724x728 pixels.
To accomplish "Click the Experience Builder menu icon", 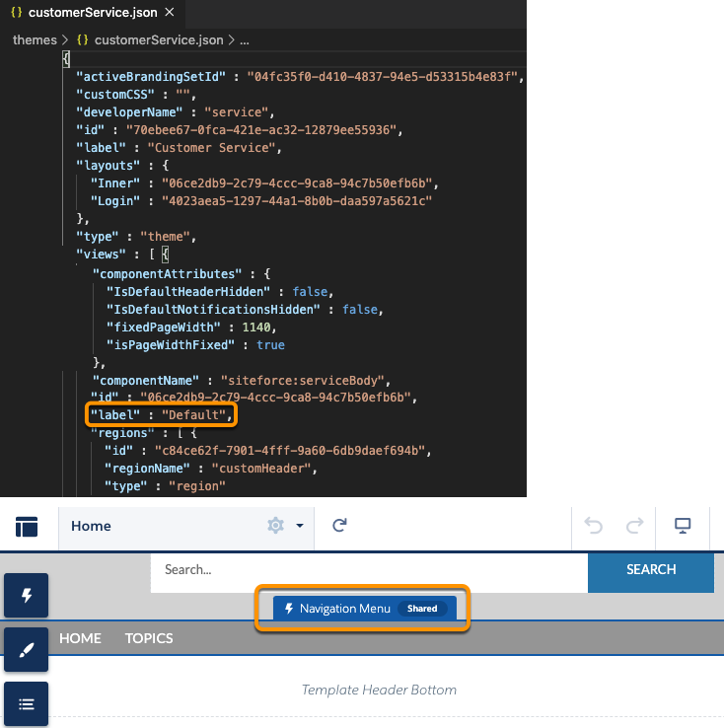I will tap(27, 527).
